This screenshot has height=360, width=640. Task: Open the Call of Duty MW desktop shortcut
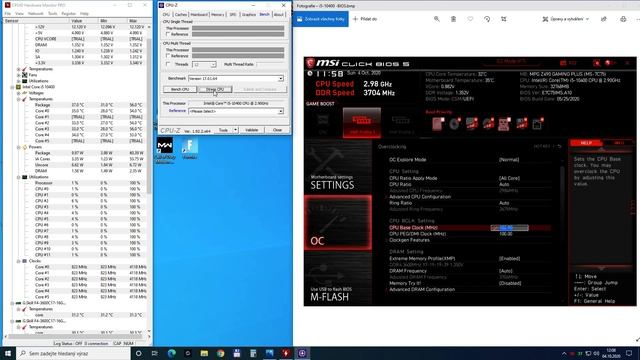click(165, 150)
